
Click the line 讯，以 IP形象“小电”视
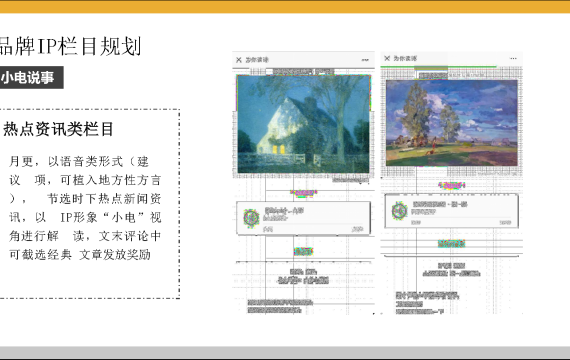[85, 217]
